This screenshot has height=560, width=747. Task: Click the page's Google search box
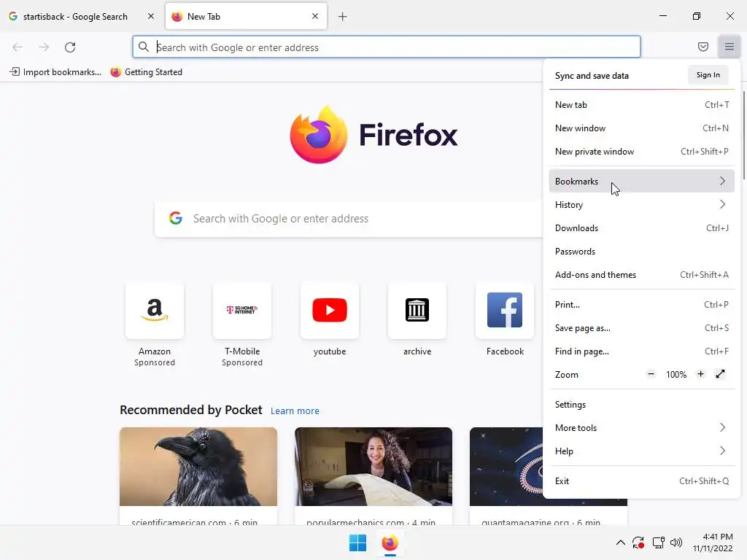349,219
